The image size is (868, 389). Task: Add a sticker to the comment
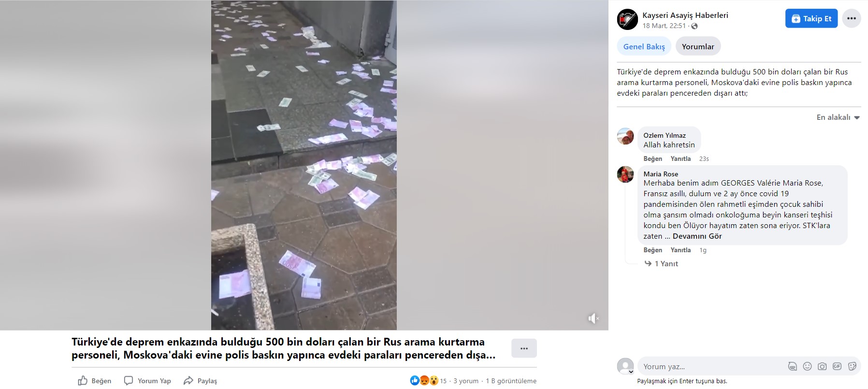coord(852,366)
